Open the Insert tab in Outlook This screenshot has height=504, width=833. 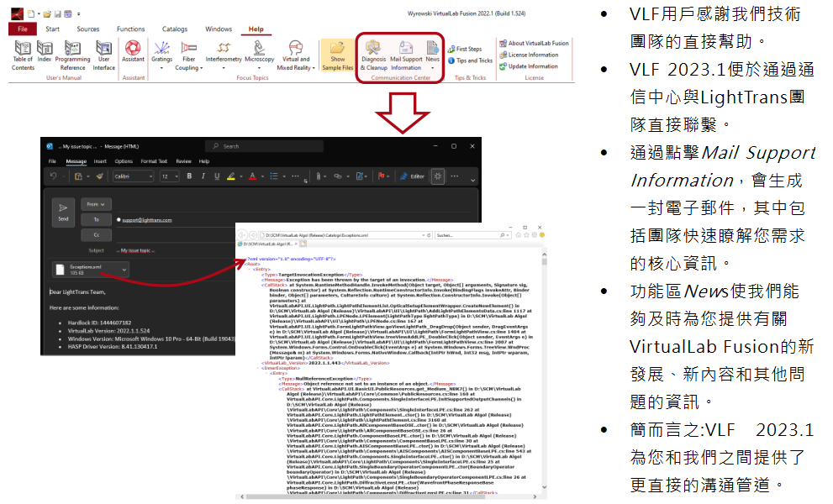coord(100,161)
